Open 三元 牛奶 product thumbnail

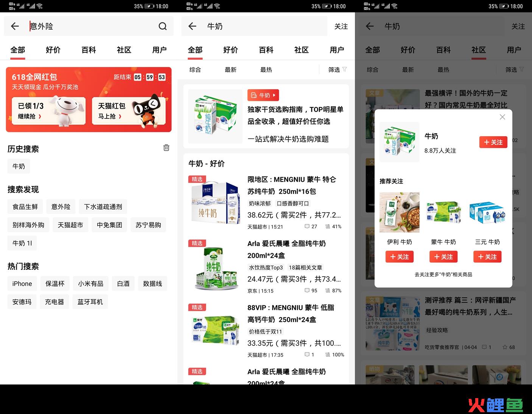coord(487,212)
